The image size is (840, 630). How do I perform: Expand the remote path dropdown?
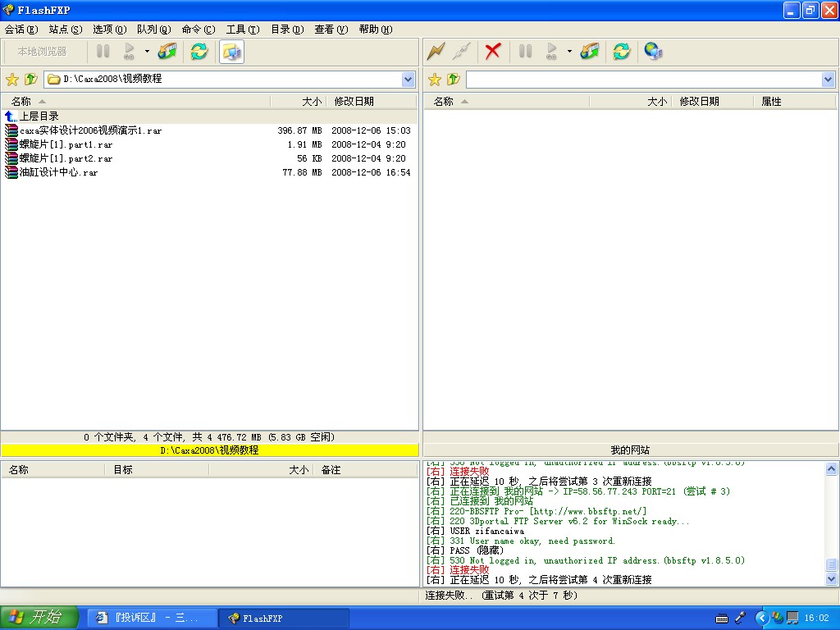click(x=829, y=80)
